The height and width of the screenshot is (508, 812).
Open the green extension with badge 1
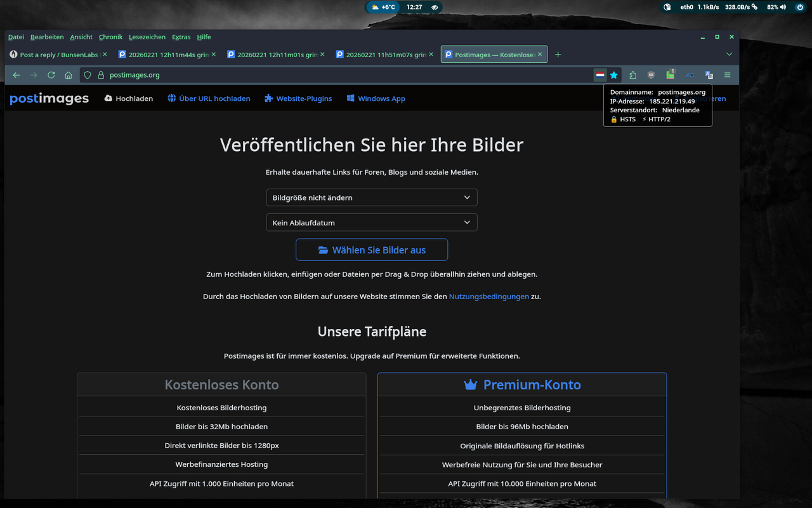tap(671, 74)
